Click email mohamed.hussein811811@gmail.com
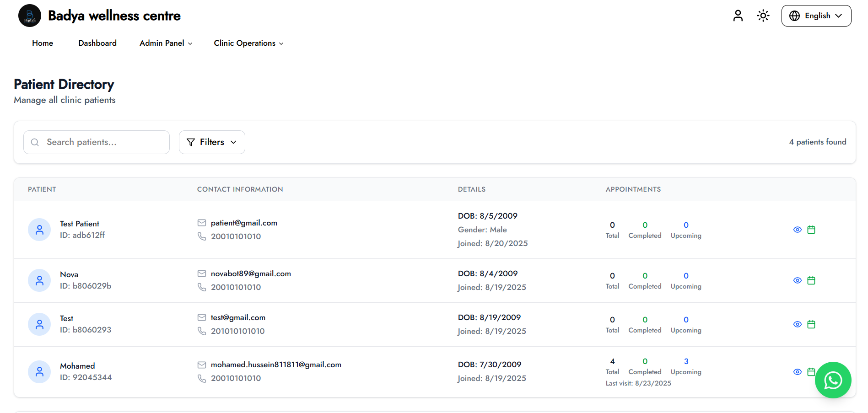 [x=276, y=365]
